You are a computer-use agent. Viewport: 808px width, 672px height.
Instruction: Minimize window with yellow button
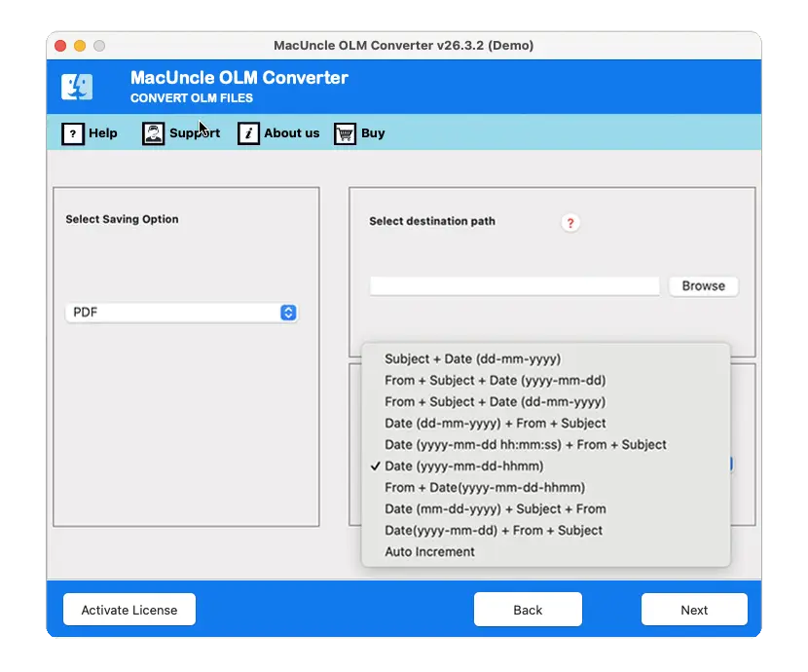[80, 46]
